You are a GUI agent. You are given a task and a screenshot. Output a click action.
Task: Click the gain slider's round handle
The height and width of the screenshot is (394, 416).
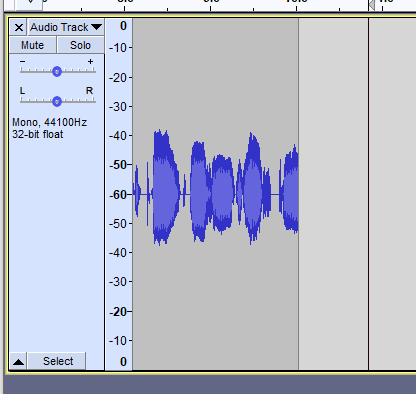point(57,71)
